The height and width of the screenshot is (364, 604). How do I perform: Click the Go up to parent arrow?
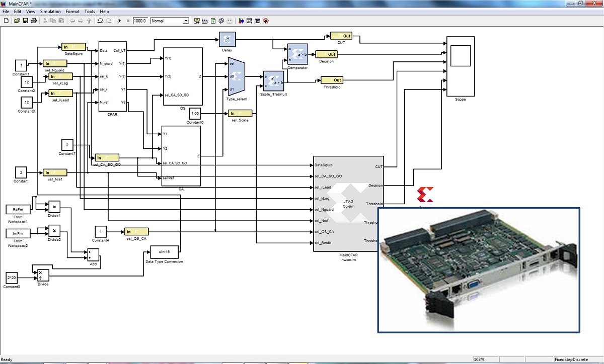point(89,21)
